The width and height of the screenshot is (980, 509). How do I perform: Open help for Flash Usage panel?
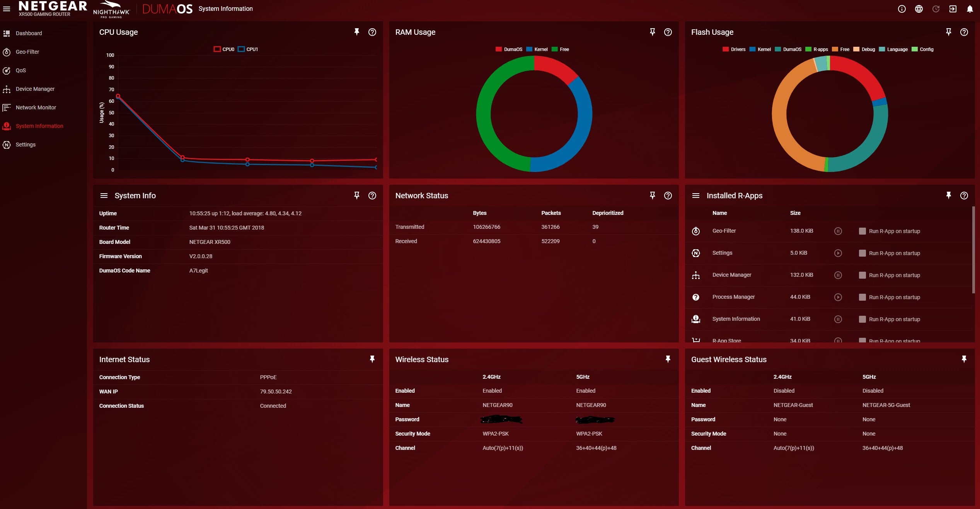point(964,32)
